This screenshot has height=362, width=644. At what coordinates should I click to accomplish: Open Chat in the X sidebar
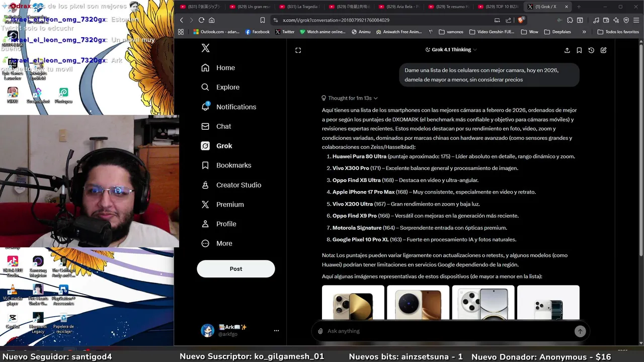coord(216,127)
